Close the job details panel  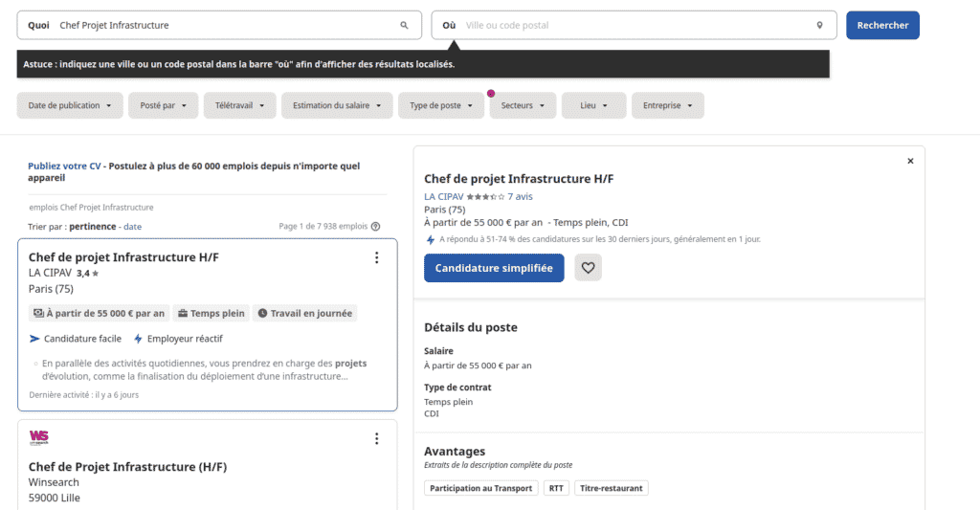pyautogui.click(x=911, y=162)
